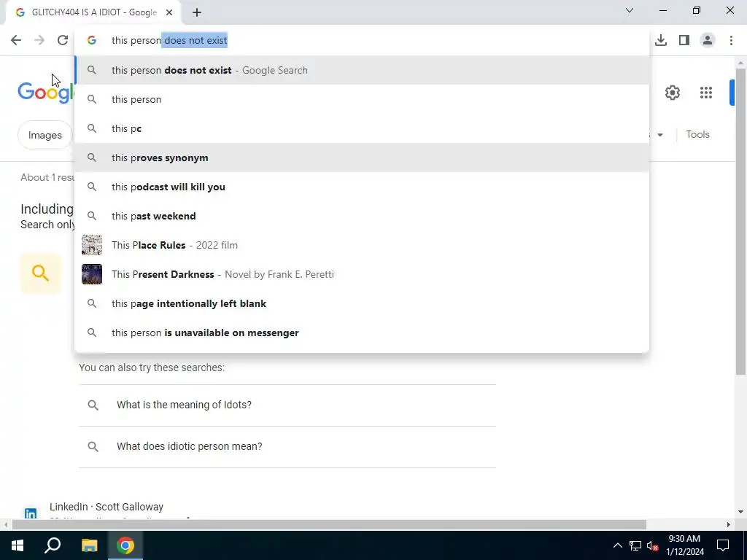
Task: Open the tab search chevron
Action: pyautogui.click(x=630, y=10)
